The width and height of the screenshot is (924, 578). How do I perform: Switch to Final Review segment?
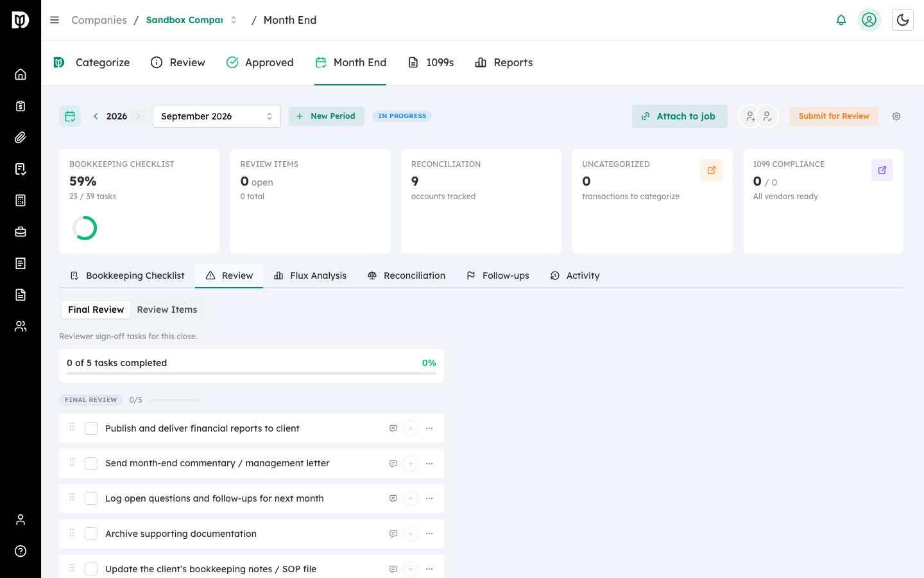pyautogui.click(x=96, y=310)
